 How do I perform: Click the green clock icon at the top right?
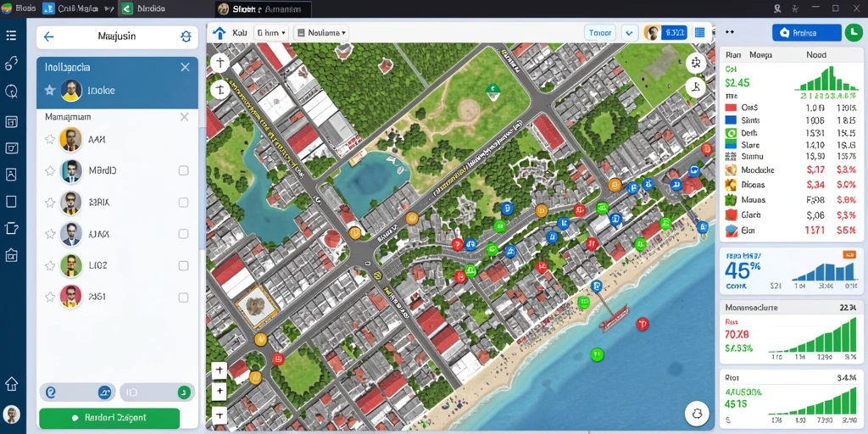pos(853,33)
